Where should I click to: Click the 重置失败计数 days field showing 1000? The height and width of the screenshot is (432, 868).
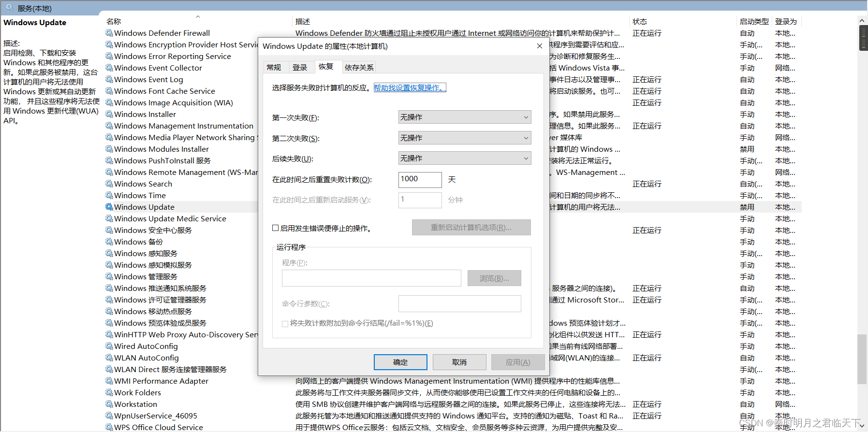tap(420, 179)
